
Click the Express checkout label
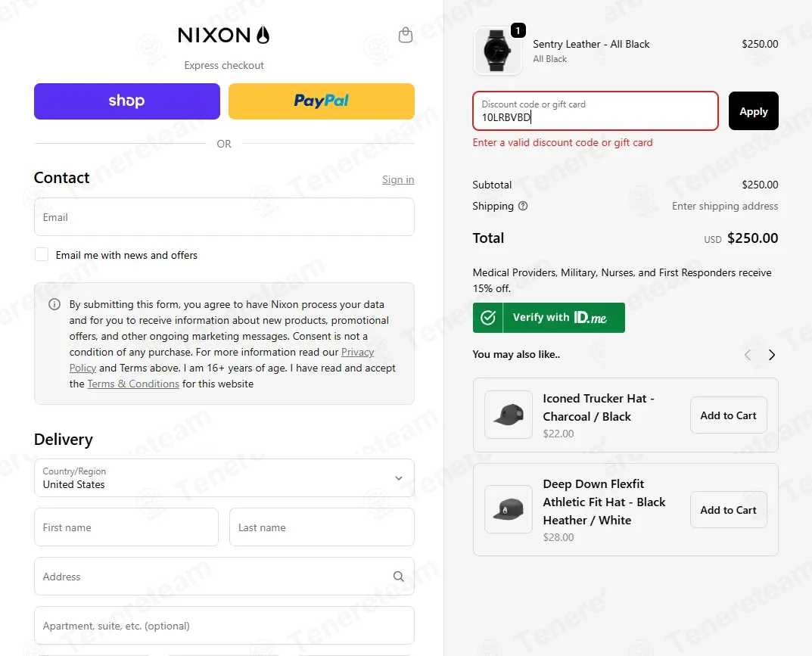[x=224, y=65]
